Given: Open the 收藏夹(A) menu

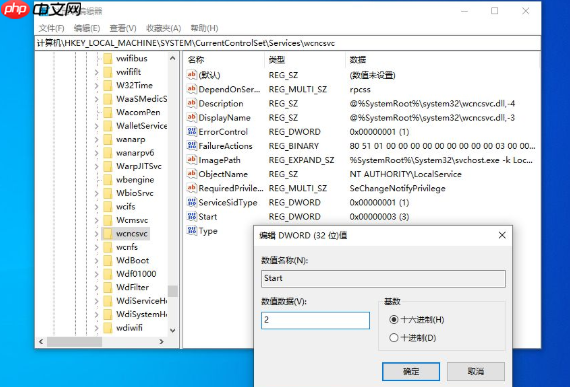Looking at the screenshot, I should [x=163, y=28].
